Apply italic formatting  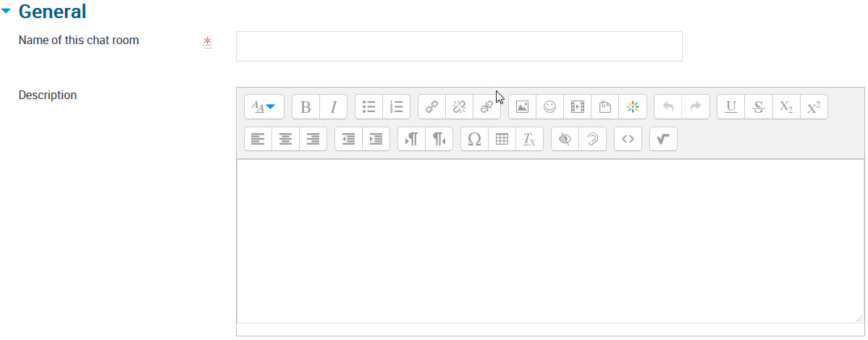(x=333, y=106)
